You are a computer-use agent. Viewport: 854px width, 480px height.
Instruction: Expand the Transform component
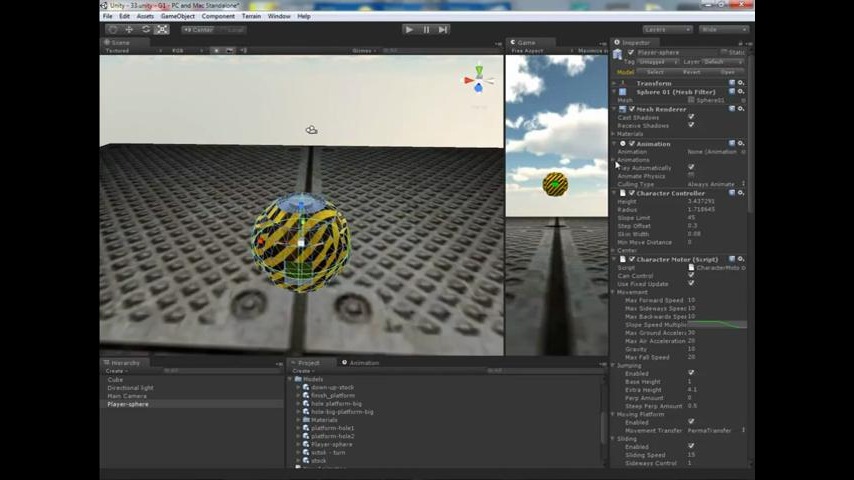tap(615, 83)
